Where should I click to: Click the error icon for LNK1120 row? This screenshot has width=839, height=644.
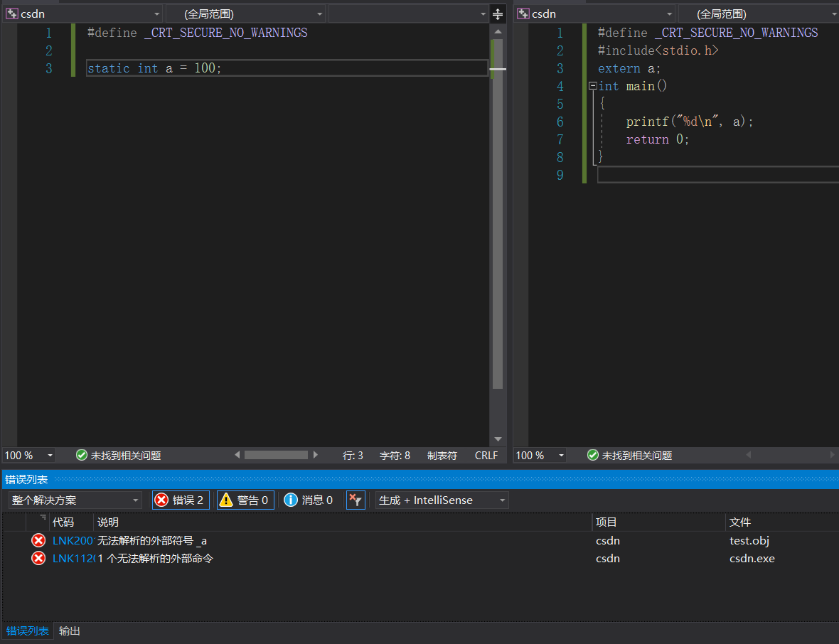click(x=38, y=558)
